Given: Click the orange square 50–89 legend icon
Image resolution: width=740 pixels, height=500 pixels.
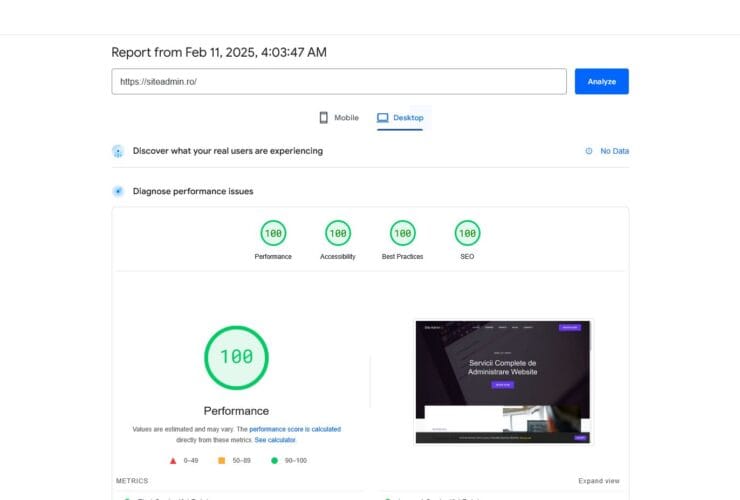Looking at the screenshot, I should (x=222, y=461).
